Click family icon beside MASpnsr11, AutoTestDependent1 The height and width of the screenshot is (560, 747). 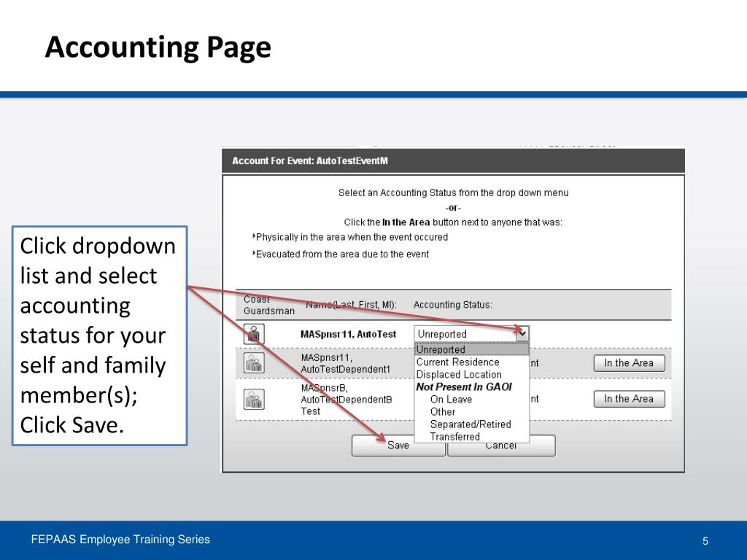[x=254, y=363]
